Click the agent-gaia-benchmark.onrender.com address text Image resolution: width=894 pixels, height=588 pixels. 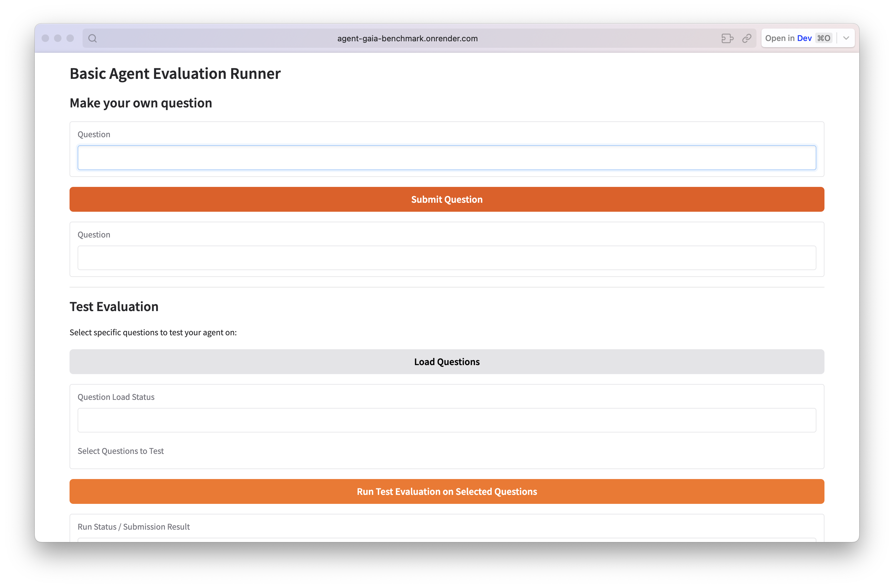click(407, 38)
